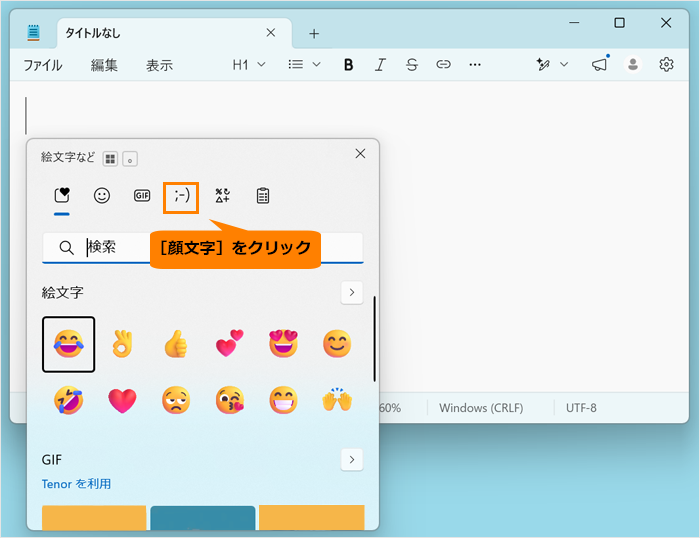Insert a link with the link icon
This screenshot has height=538, width=700.
[443, 65]
